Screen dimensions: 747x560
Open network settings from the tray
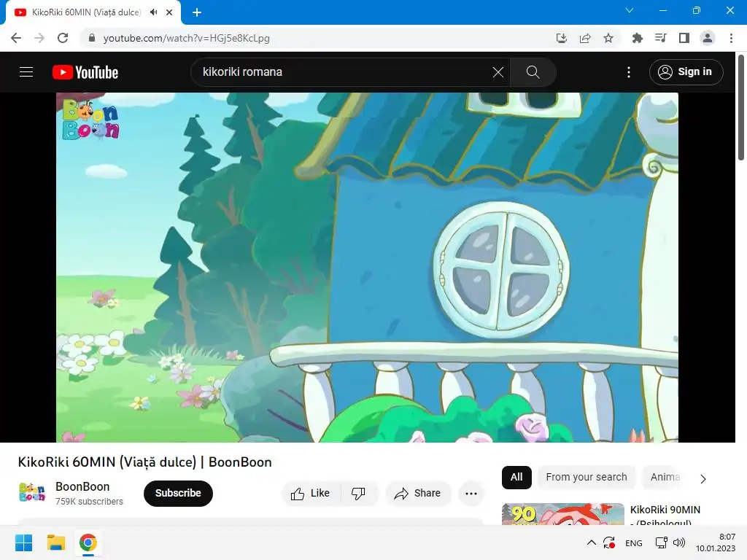tap(661, 542)
